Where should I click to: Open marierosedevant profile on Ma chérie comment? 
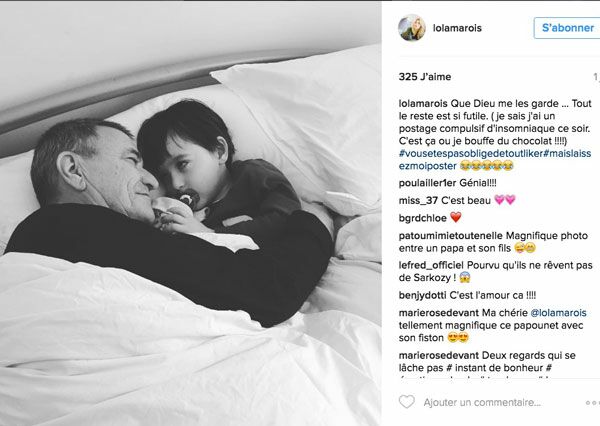click(439, 313)
